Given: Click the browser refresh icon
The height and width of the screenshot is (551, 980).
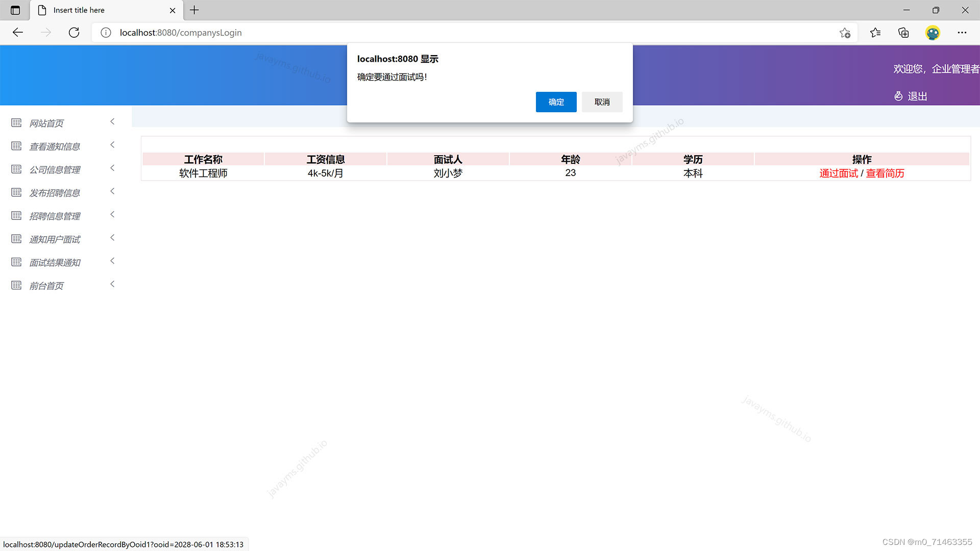Looking at the screenshot, I should tap(74, 33).
